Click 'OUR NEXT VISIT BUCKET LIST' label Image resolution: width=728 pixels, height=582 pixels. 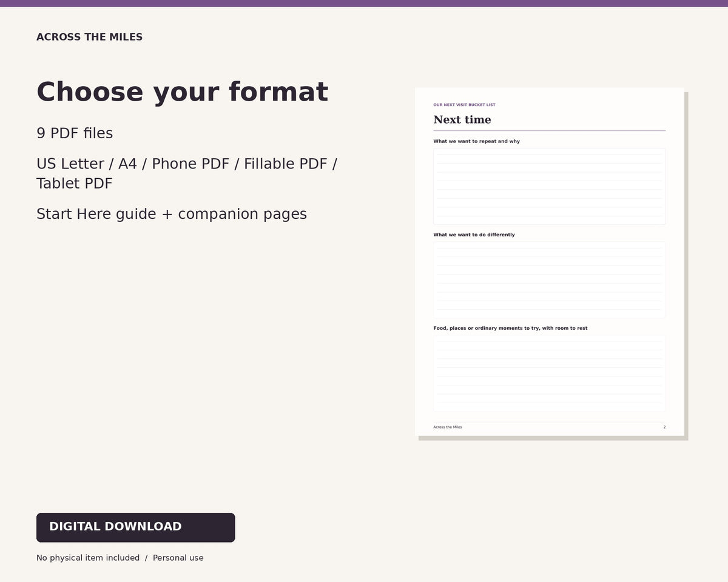tap(464, 105)
